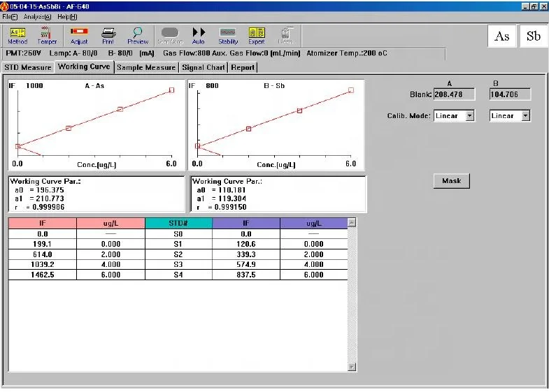Go to the Report tab

tap(243, 67)
